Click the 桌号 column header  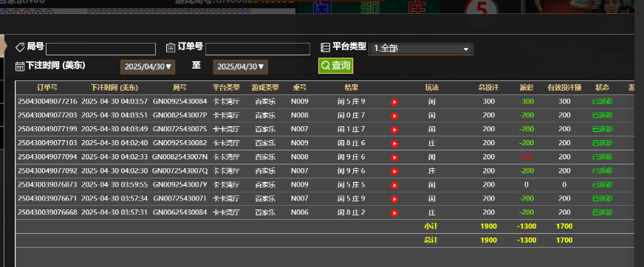(299, 87)
